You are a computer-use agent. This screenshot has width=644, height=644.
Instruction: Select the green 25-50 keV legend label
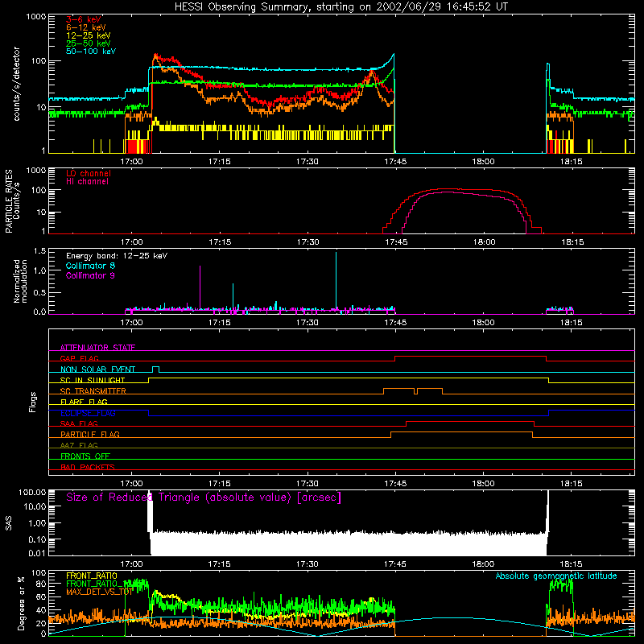89,43
